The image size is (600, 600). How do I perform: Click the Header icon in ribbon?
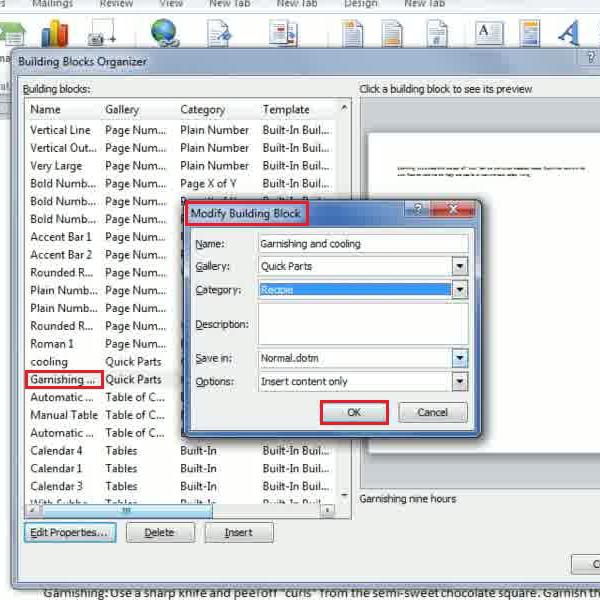pos(352,34)
